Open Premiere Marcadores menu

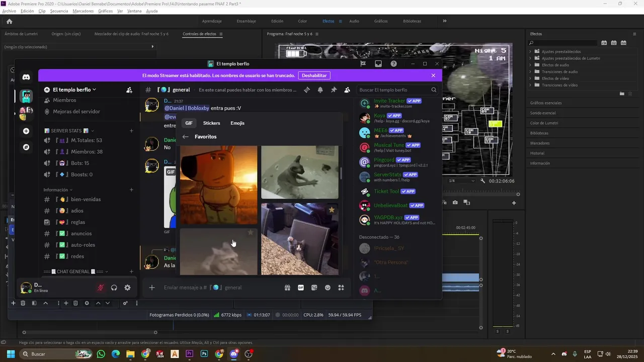(83, 11)
